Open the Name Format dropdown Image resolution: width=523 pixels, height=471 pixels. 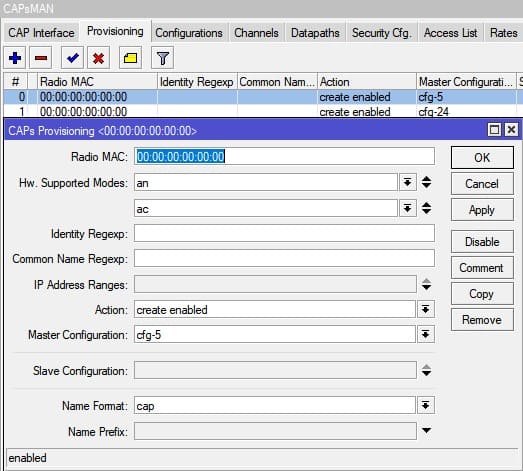click(426, 405)
